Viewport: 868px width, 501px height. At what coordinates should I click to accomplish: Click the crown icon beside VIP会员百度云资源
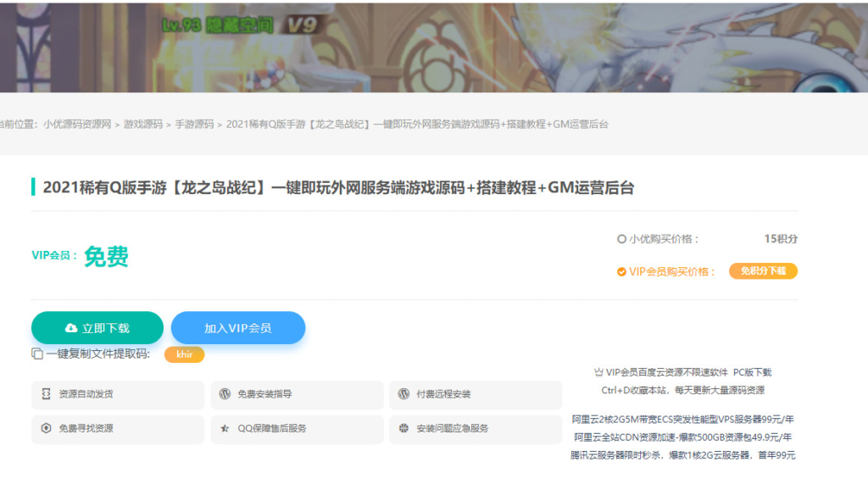pos(598,372)
